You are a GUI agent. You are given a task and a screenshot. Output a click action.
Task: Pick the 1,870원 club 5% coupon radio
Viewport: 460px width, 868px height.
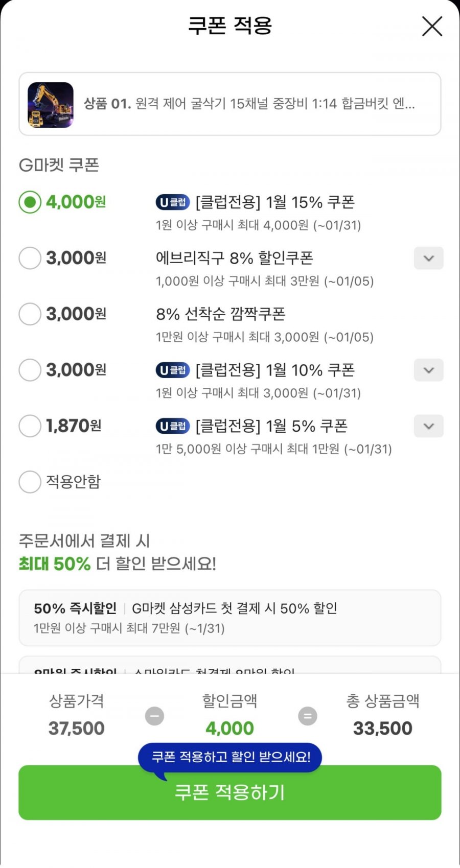[x=30, y=426]
